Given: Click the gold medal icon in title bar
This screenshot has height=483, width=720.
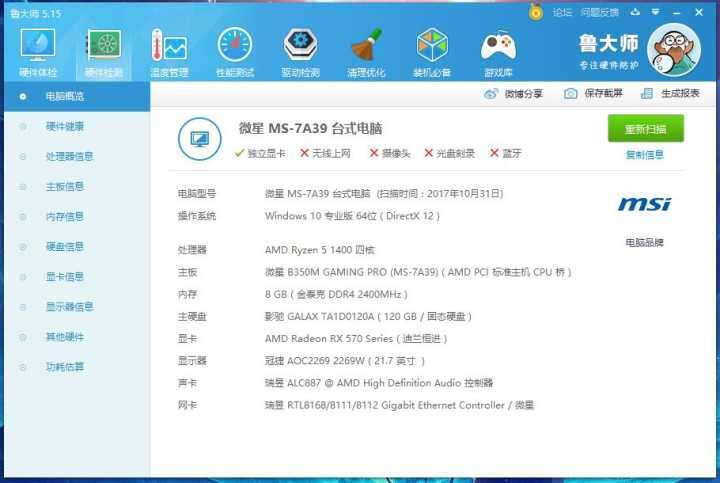Looking at the screenshot, I should click(x=535, y=11).
